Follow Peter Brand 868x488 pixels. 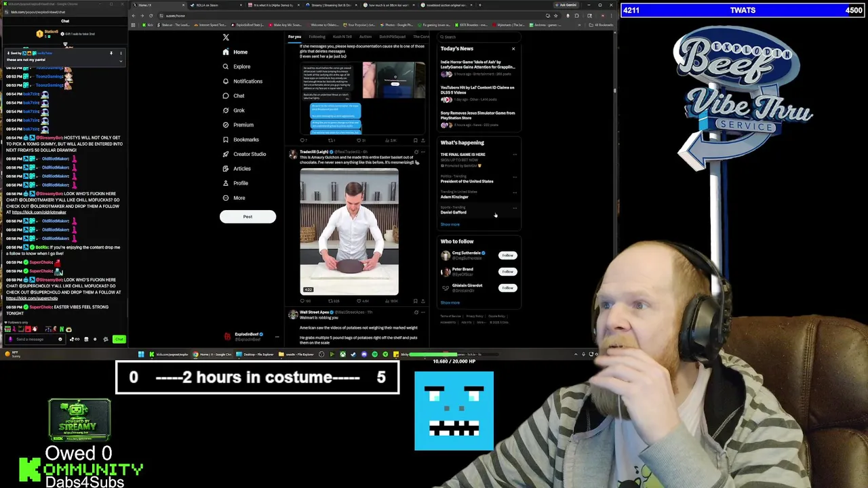[507, 272]
